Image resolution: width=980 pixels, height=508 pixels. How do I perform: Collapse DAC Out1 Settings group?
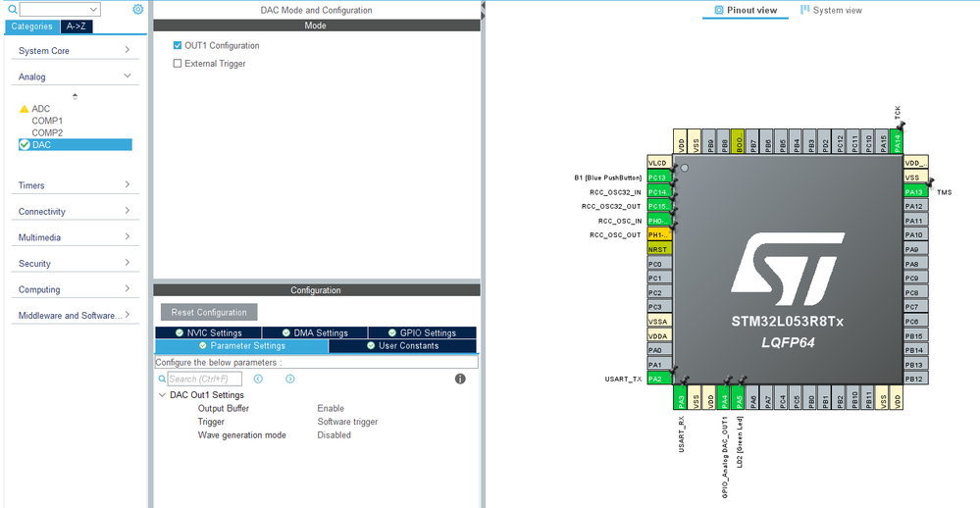tap(163, 395)
